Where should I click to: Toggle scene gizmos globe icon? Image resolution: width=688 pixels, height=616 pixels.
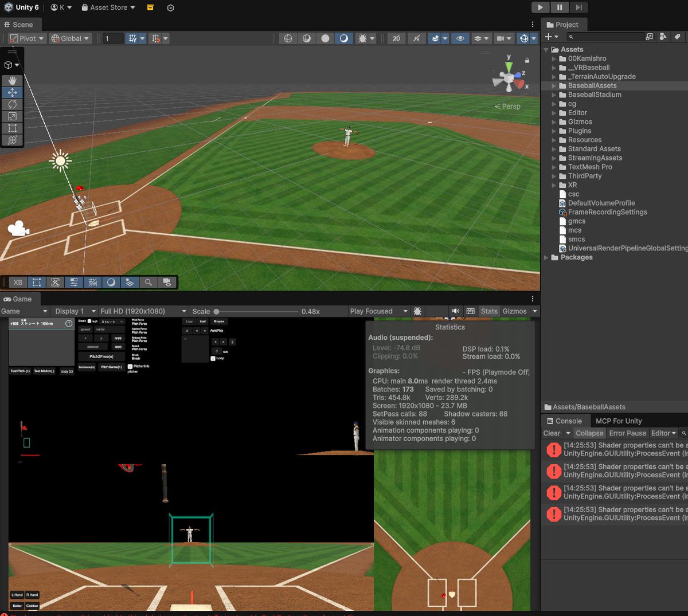click(523, 38)
